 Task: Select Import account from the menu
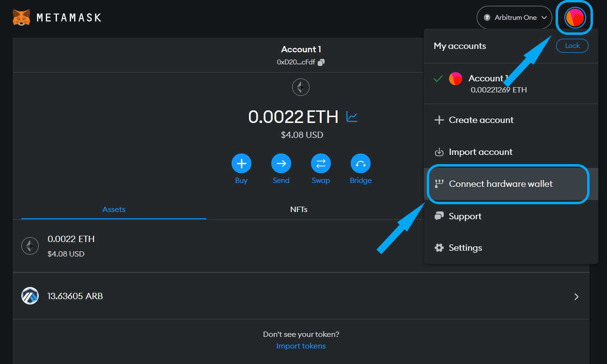511,152
